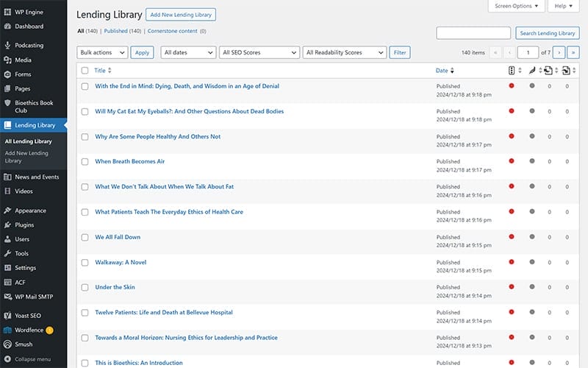Expand the All Readability Scores dropdown

345,52
